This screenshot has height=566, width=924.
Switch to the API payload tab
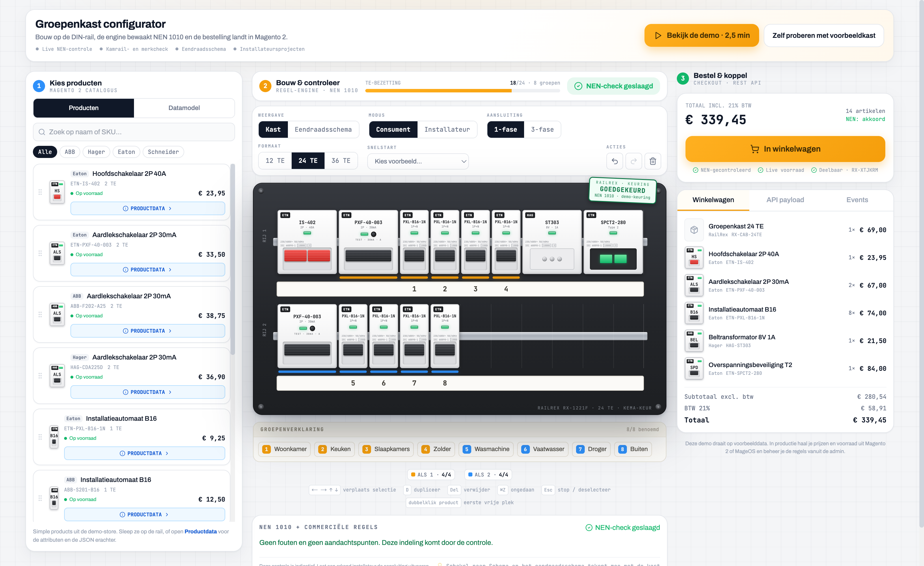coord(785,200)
